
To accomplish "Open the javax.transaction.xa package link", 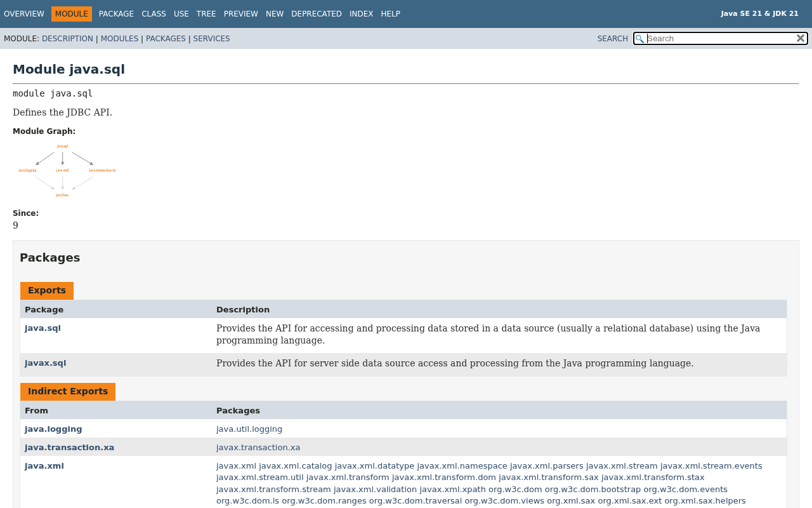I will [258, 448].
